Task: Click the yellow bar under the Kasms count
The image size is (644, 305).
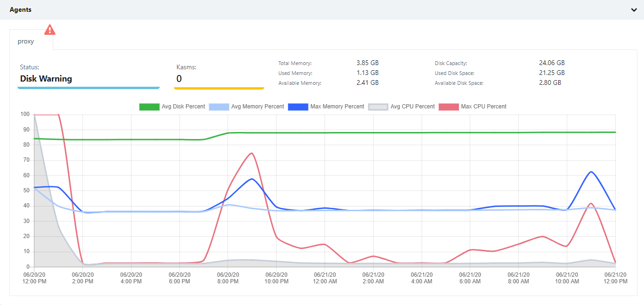Action: tap(219, 88)
